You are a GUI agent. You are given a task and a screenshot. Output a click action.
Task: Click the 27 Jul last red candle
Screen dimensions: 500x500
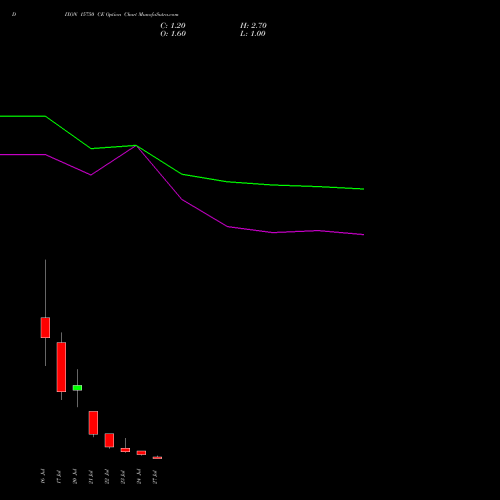click(x=157, y=458)
